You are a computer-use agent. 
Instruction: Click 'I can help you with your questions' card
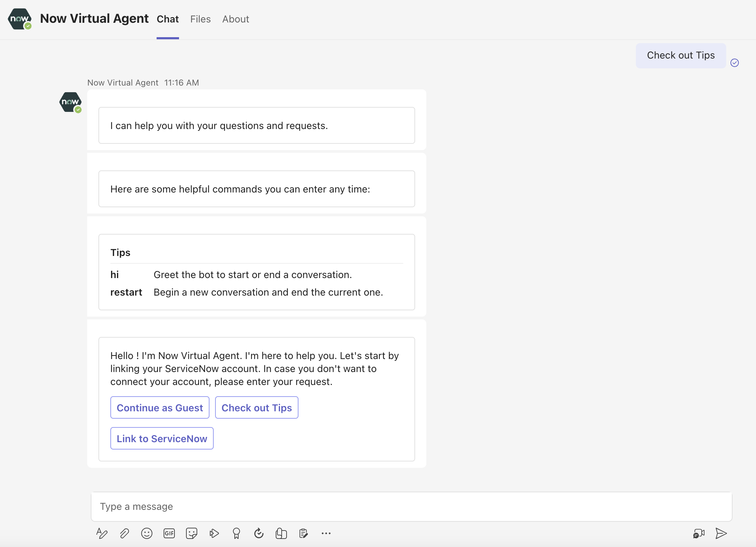click(257, 126)
